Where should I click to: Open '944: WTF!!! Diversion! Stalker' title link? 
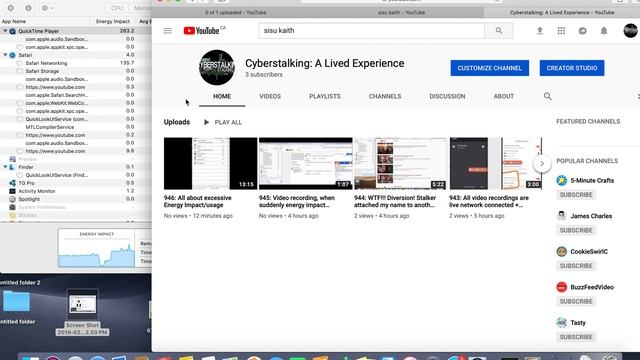pos(395,201)
